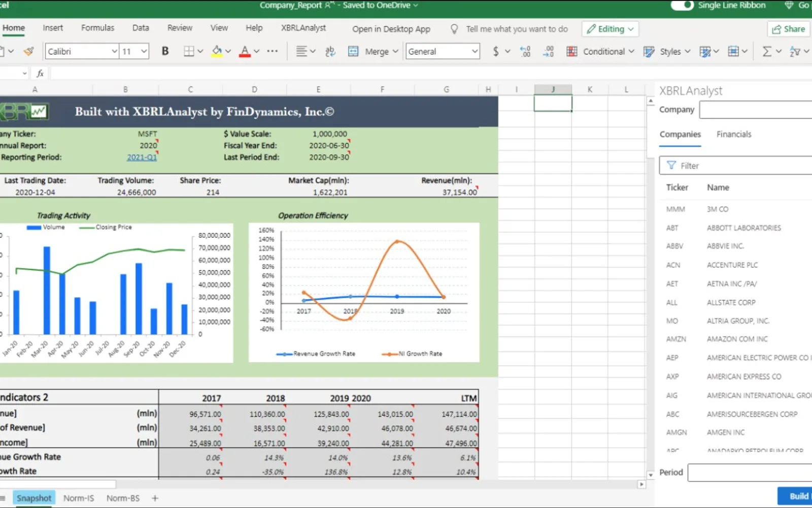Open the font size 11 dropdown

(x=144, y=51)
